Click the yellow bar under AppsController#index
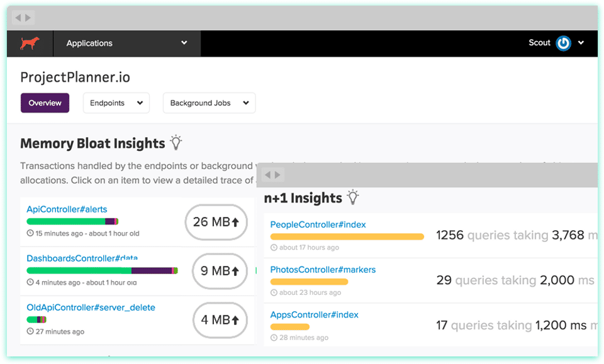Viewport: 604px width, 364px height. point(290,327)
